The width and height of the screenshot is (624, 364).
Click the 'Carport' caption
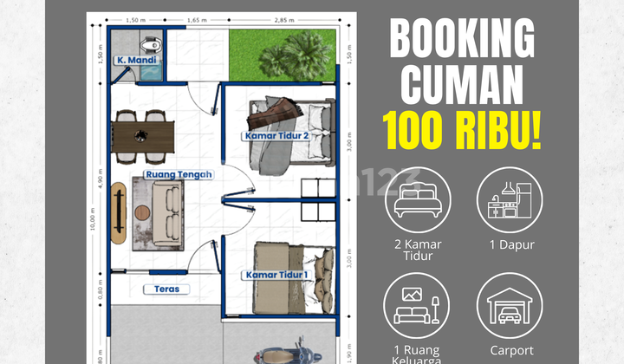pos(511,350)
